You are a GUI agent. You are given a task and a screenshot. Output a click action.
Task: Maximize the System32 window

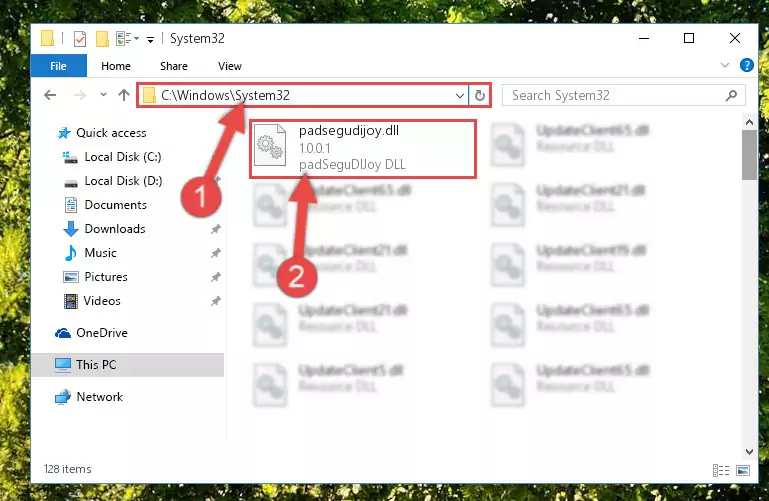click(689, 38)
